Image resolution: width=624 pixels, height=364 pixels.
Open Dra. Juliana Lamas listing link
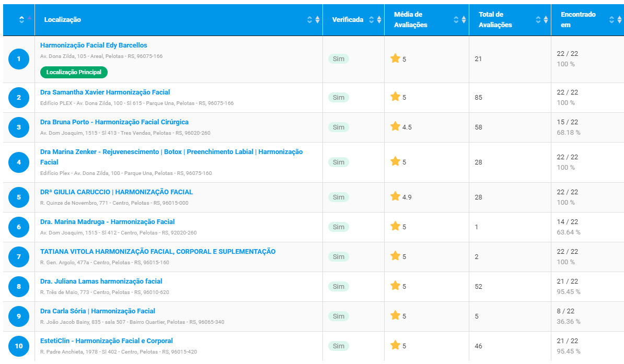(x=101, y=281)
